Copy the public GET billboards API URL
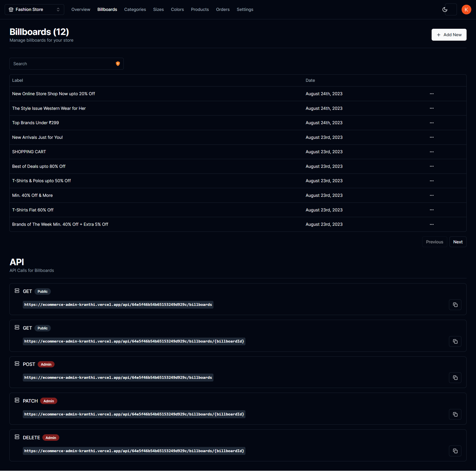Image resolution: width=476 pixels, height=471 pixels. tap(455, 305)
